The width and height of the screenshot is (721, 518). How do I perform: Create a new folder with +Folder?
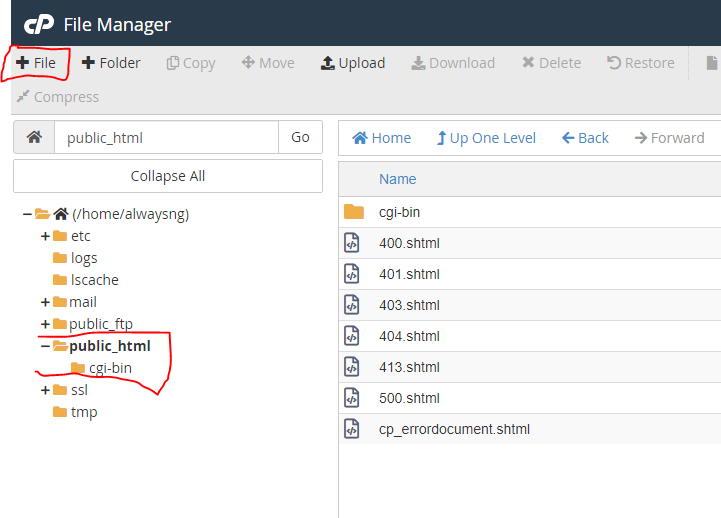tap(111, 63)
